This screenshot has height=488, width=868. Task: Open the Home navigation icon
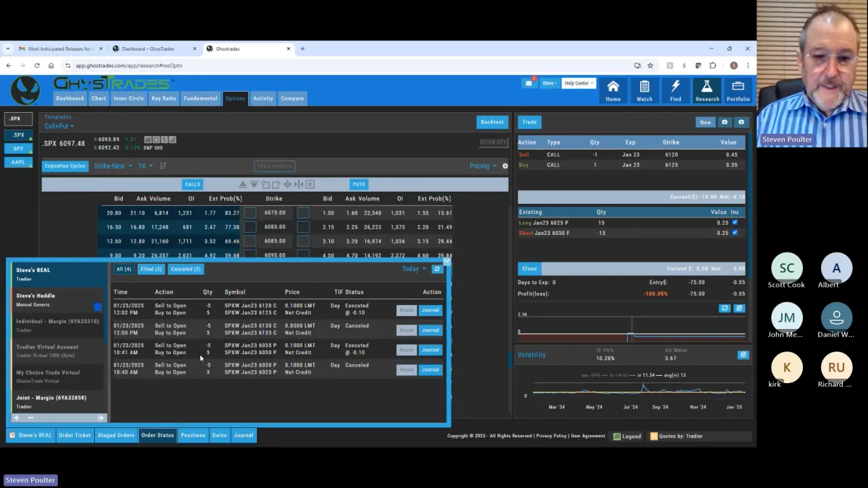tap(613, 91)
